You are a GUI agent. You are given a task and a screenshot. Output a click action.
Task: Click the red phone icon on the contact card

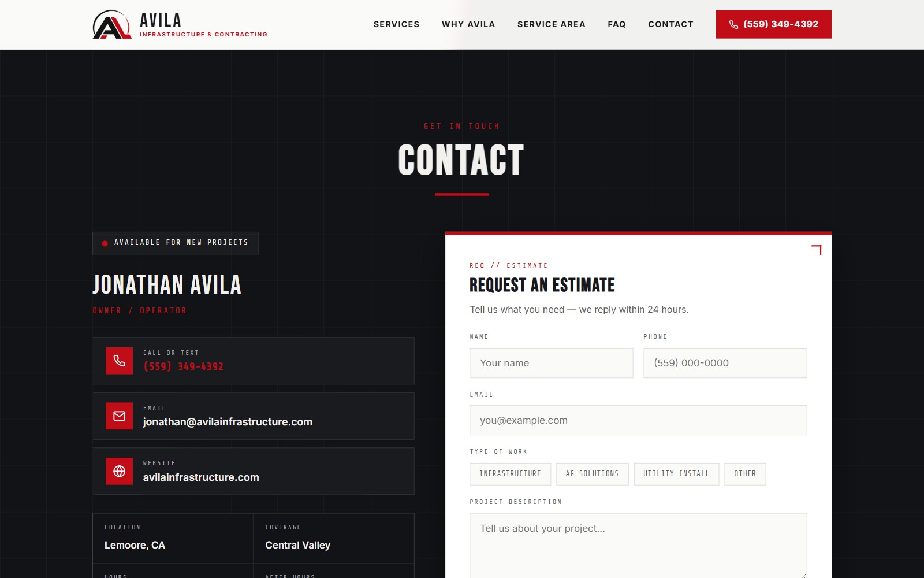coord(120,361)
